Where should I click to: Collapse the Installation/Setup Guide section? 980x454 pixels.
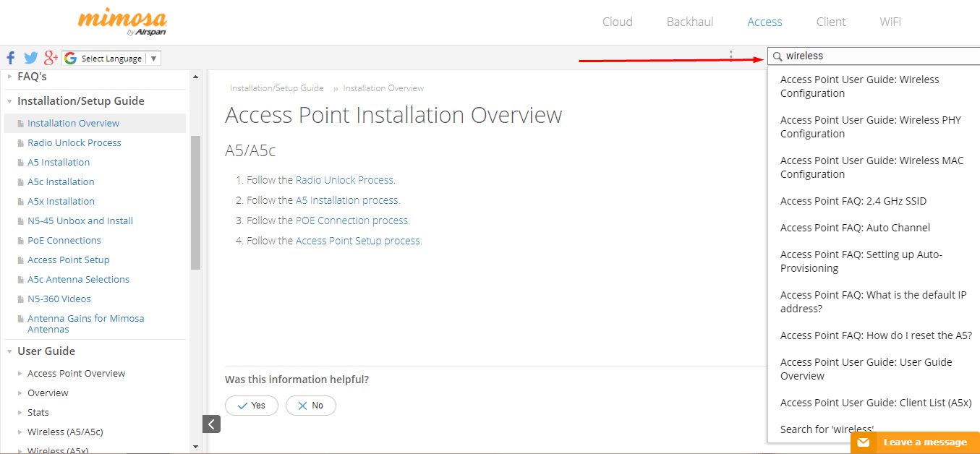pos(9,102)
